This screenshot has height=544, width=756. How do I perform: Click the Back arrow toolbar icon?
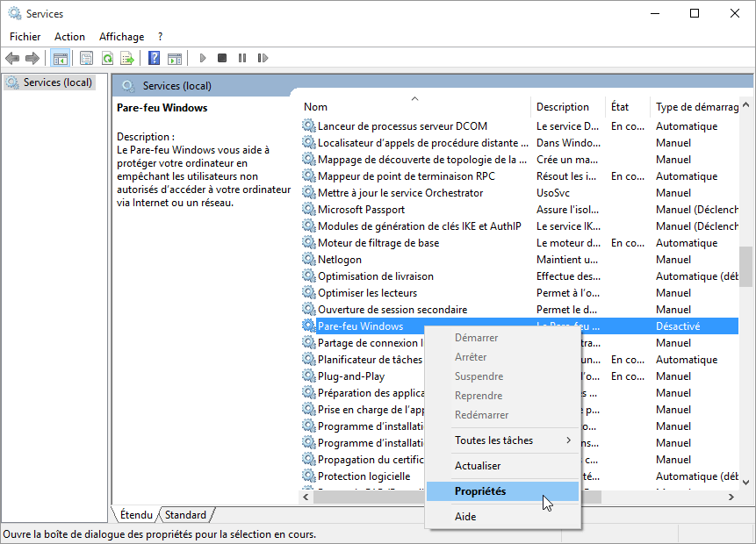12,58
